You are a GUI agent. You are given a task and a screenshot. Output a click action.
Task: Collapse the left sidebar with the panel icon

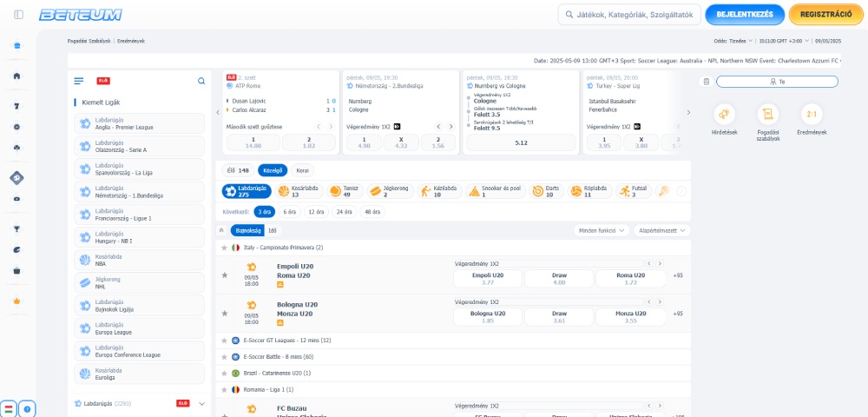pos(19,15)
